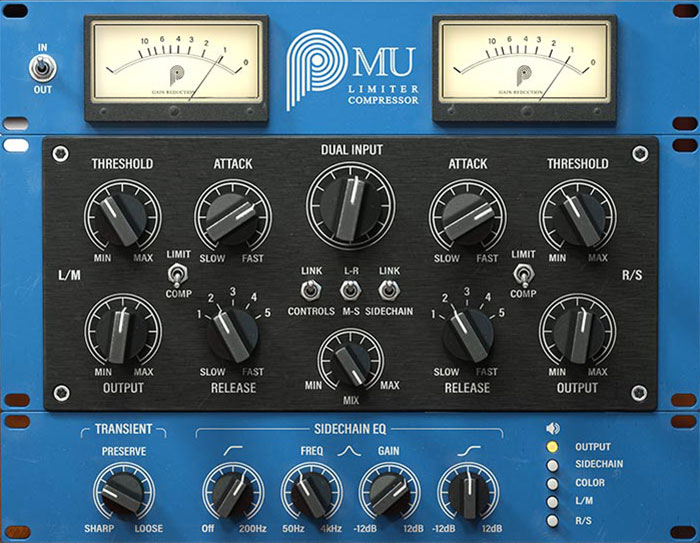Image resolution: width=700 pixels, height=543 pixels.
Task: Click the DUAL INPUT label
Action: [x=352, y=150]
